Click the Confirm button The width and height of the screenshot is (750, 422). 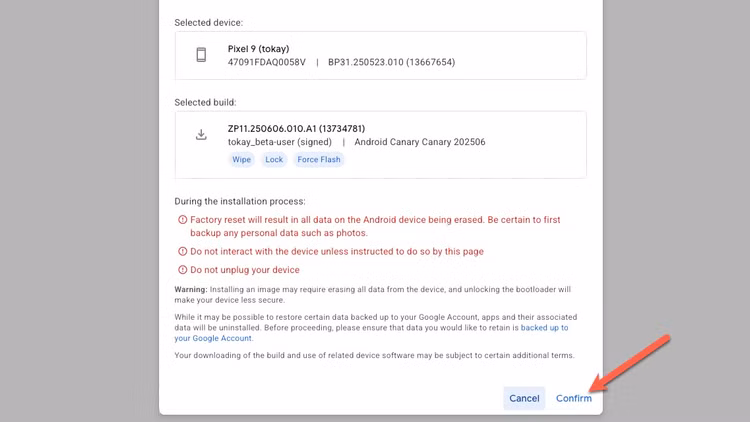[x=574, y=398]
